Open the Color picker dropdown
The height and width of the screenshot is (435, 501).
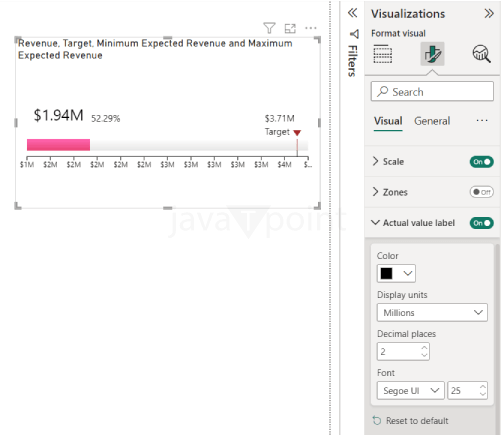(x=408, y=273)
